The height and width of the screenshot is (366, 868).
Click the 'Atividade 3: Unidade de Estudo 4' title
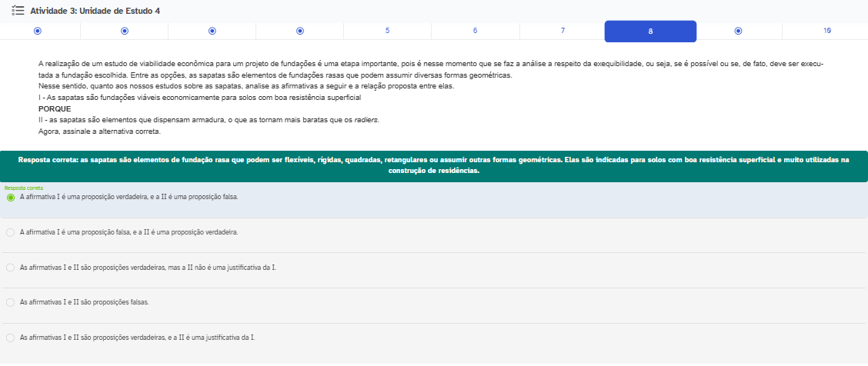[x=95, y=11]
